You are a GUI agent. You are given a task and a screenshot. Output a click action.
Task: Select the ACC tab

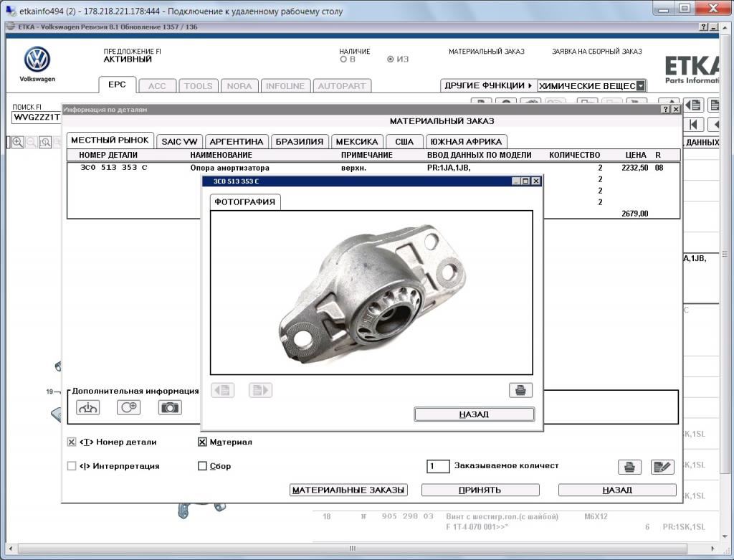click(157, 86)
